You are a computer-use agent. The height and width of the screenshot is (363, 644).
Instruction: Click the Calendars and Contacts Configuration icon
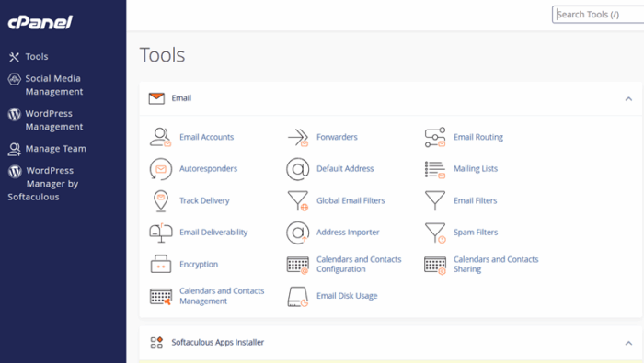pyautogui.click(x=298, y=265)
